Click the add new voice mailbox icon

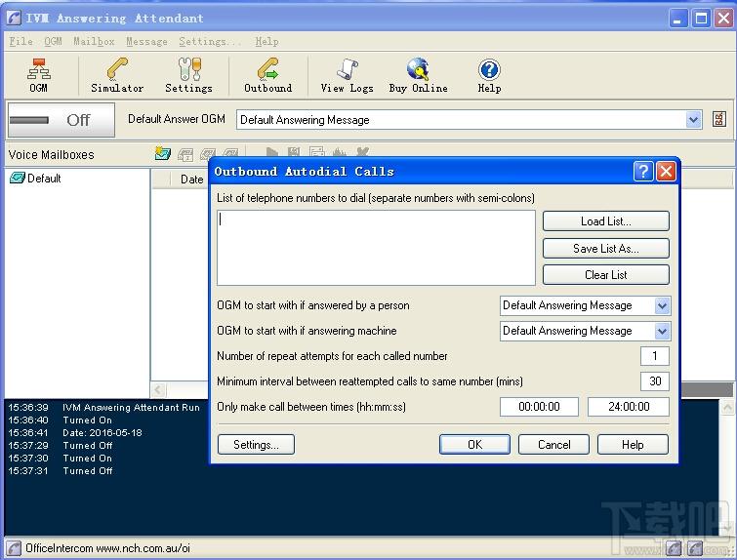[x=163, y=153]
